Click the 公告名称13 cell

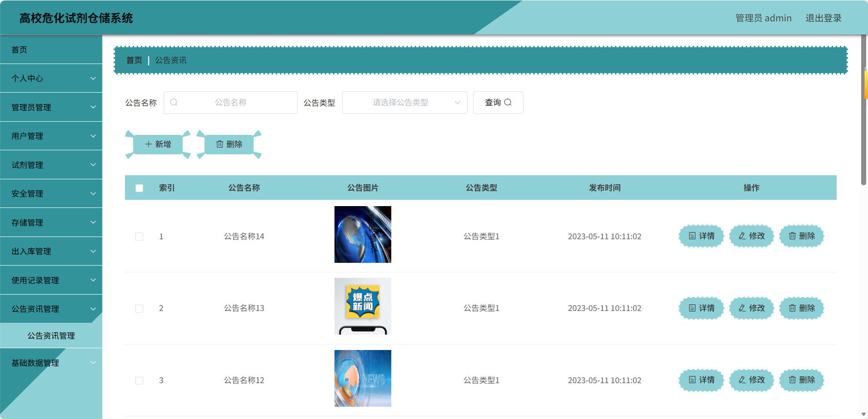pyautogui.click(x=244, y=308)
